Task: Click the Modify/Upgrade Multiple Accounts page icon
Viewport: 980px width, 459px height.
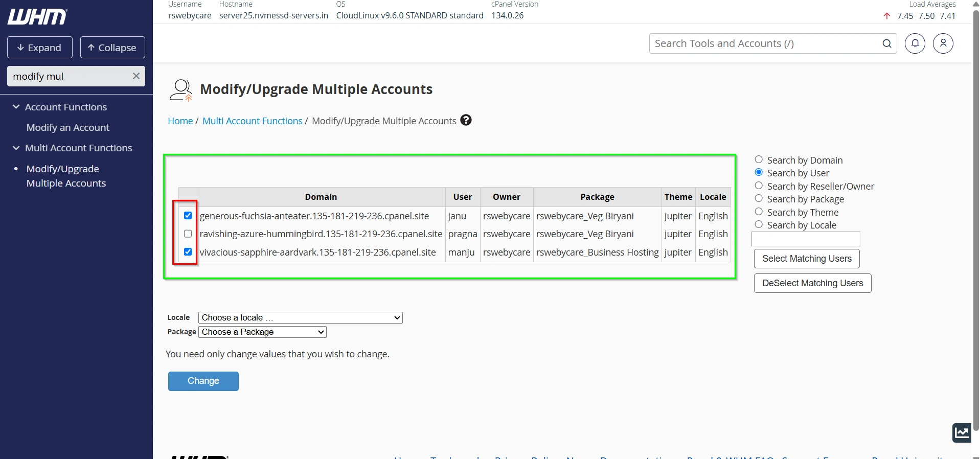Action: point(181,90)
